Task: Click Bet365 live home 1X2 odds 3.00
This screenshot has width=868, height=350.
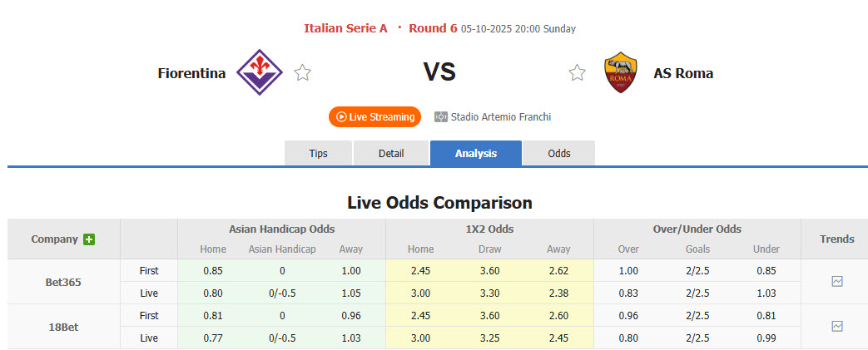Action: click(x=420, y=293)
